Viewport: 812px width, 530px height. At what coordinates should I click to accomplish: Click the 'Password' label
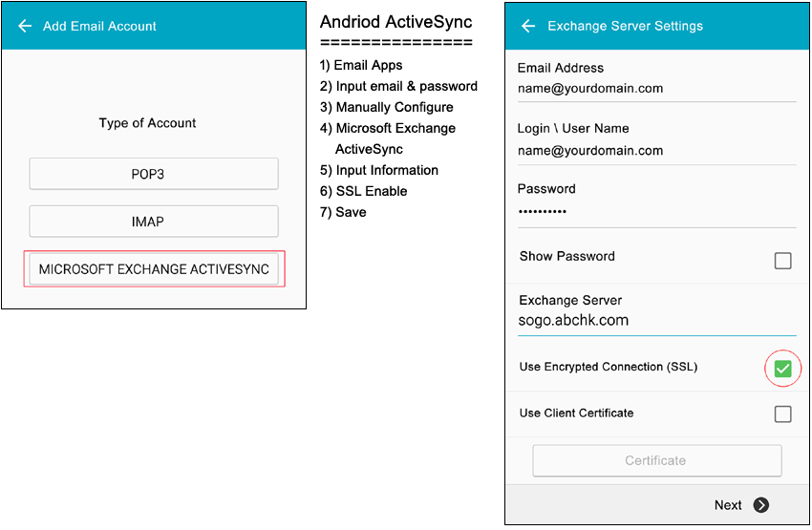pyautogui.click(x=546, y=189)
